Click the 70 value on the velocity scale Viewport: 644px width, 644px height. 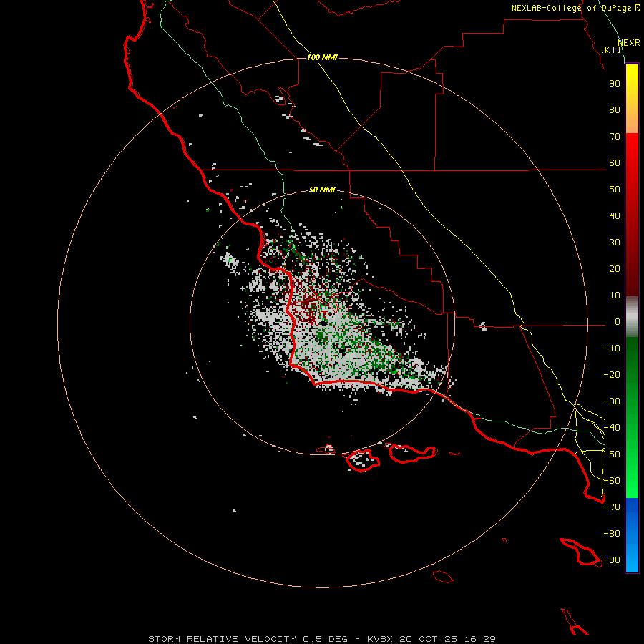615,137
